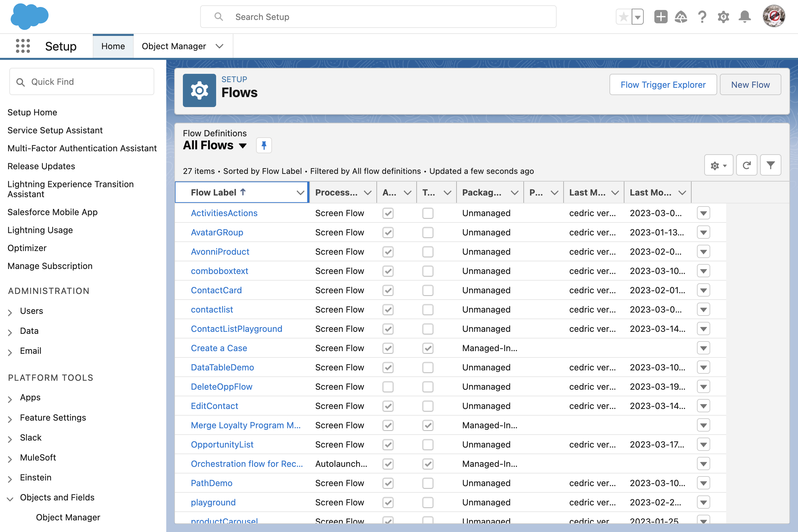Open the notifications bell
This screenshot has height=532, width=798.
click(x=744, y=17)
